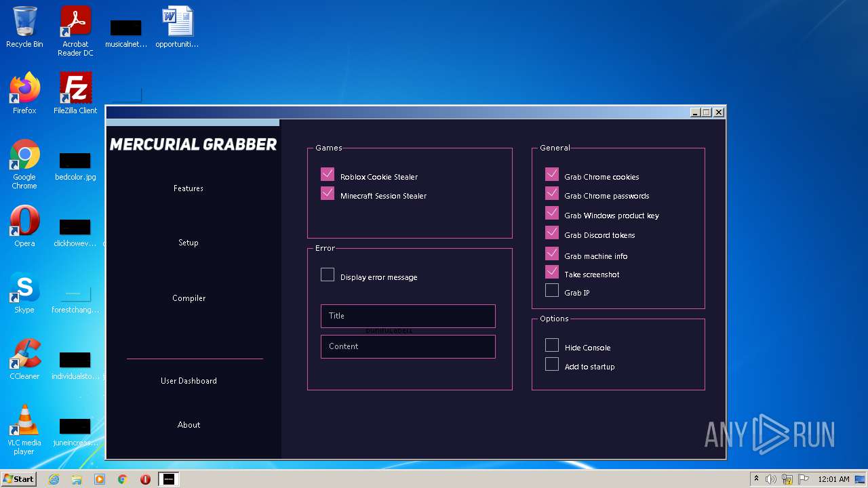This screenshot has width=868, height=488.
Task: Open the Action Center flag icon
Action: click(804, 479)
